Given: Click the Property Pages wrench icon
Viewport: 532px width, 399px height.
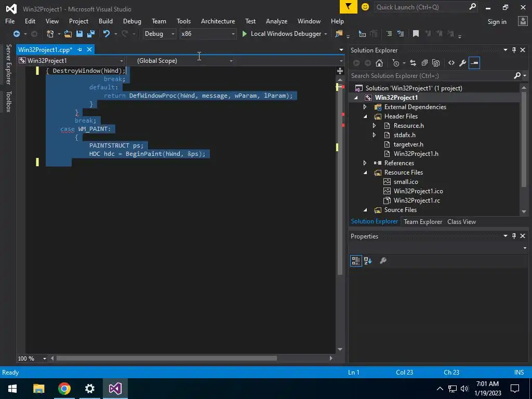Looking at the screenshot, I should pos(383,261).
